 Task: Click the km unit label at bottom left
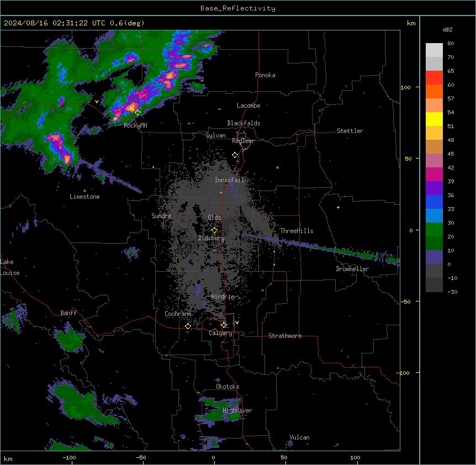pos(8,458)
